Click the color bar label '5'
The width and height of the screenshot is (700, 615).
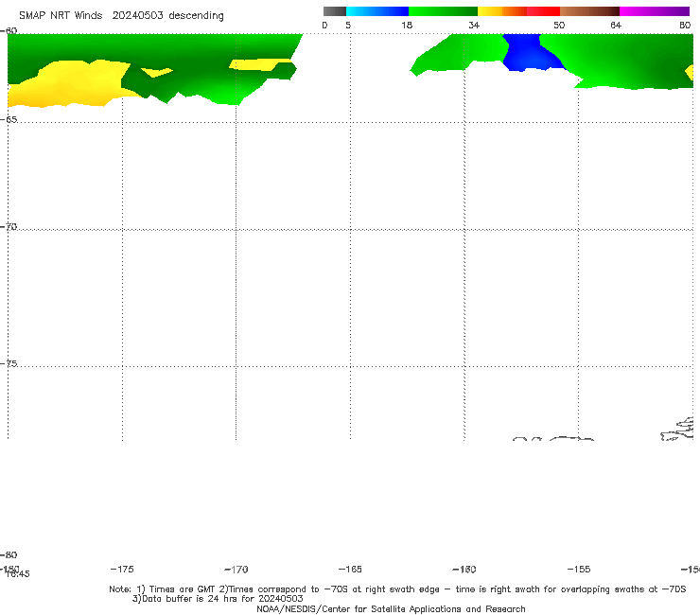[348, 25]
